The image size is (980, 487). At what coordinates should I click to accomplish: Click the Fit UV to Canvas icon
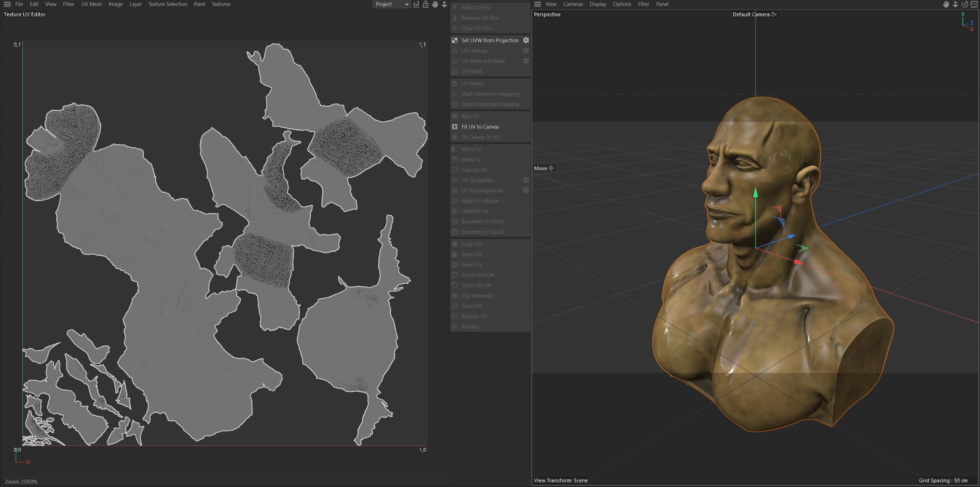[x=455, y=127]
